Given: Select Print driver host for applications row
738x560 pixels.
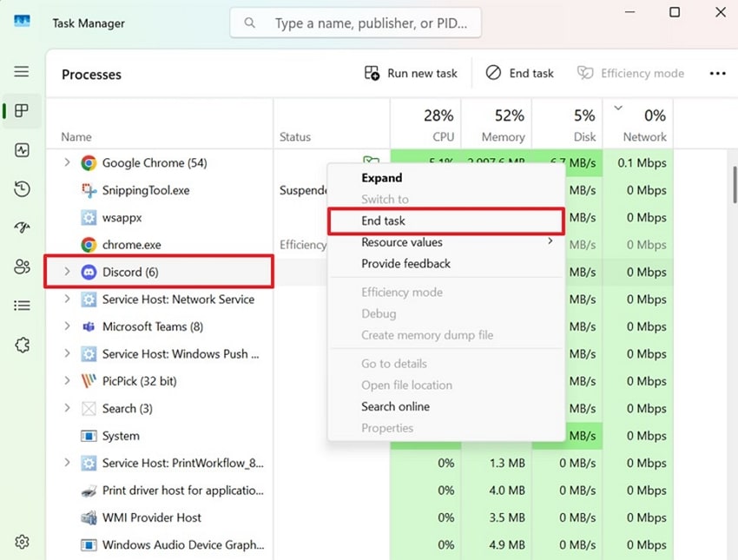Looking at the screenshot, I should point(359,491).
